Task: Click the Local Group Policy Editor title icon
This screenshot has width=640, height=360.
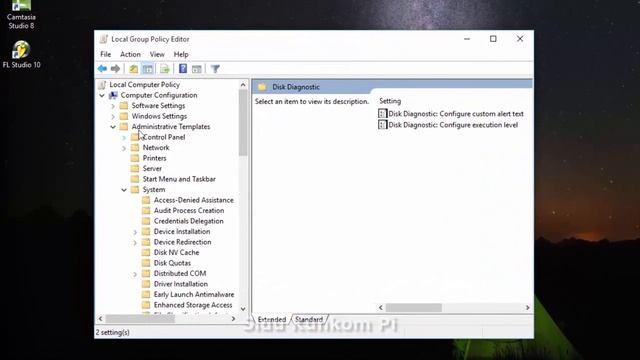Action: [104, 39]
